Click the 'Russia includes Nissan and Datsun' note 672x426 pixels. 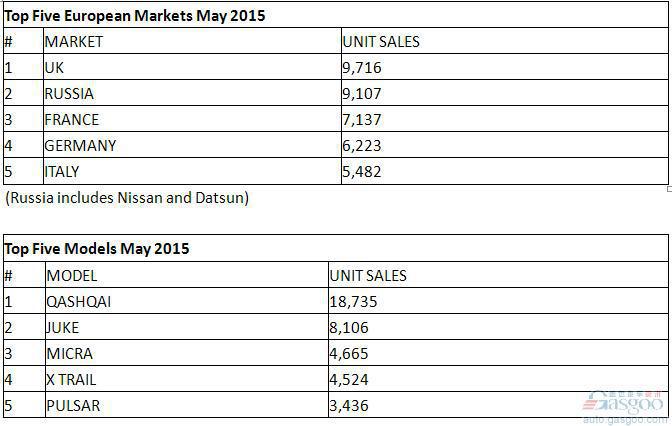pos(127,198)
